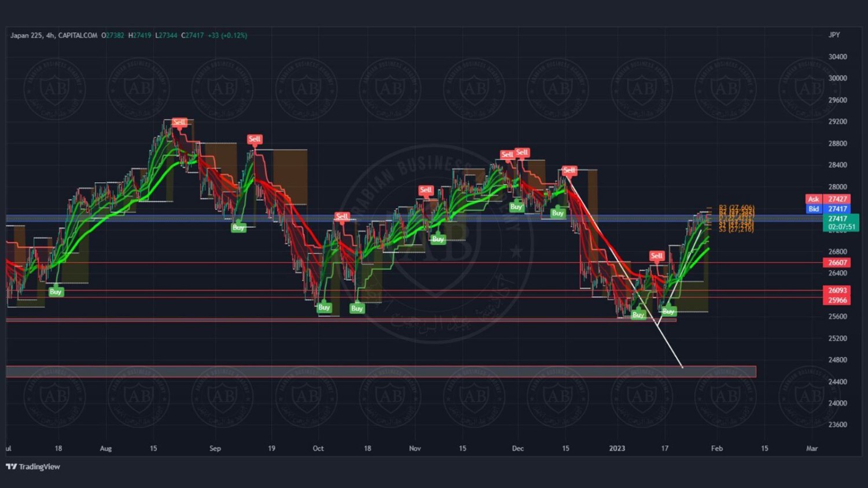The height and width of the screenshot is (488, 868).
Task: Click the Dec date label on time axis
Action: pos(518,448)
